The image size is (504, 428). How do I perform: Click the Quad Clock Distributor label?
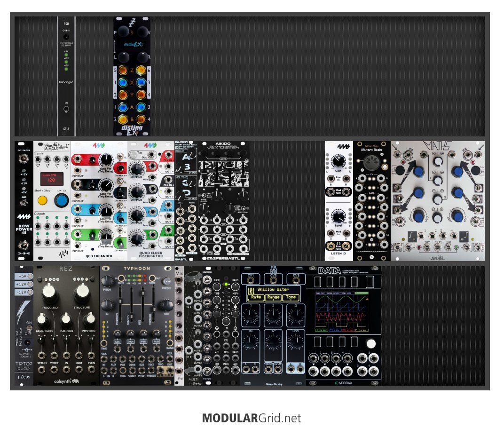click(151, 254)
